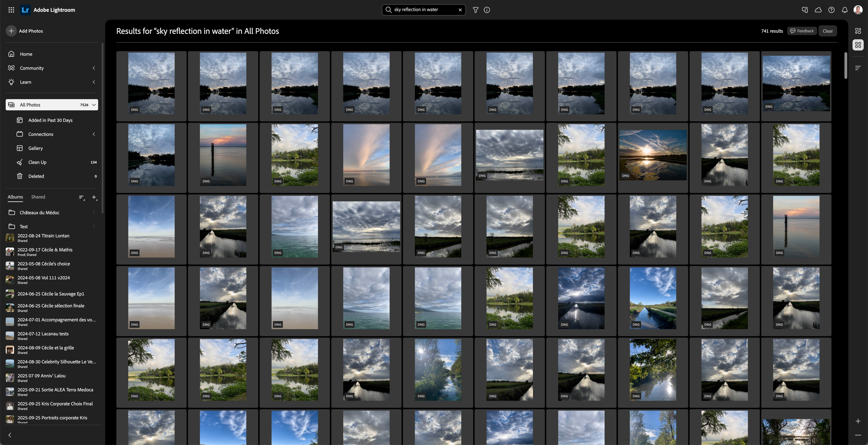
Task: Open the cloud sync status icon
Action: 818,10
